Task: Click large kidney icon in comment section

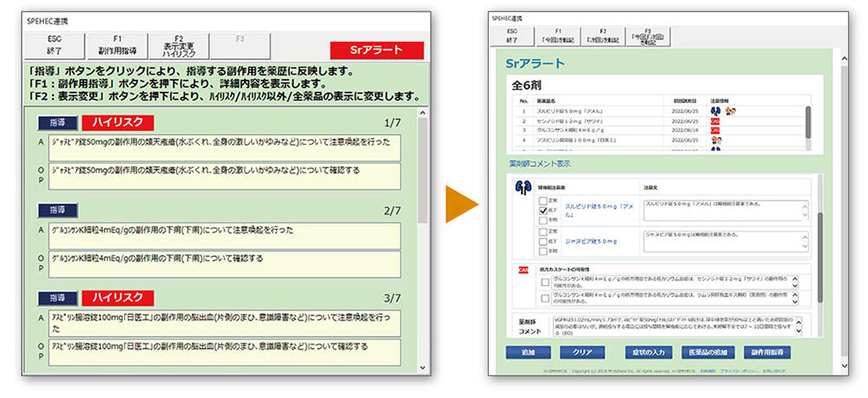Action: 523,187
